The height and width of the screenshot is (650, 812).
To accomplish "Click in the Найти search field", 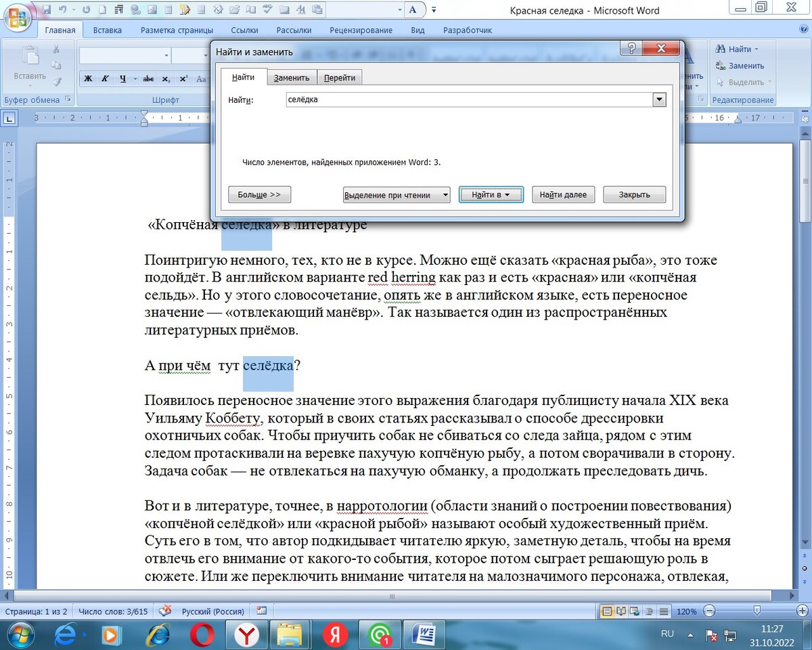I will point(469,100).
